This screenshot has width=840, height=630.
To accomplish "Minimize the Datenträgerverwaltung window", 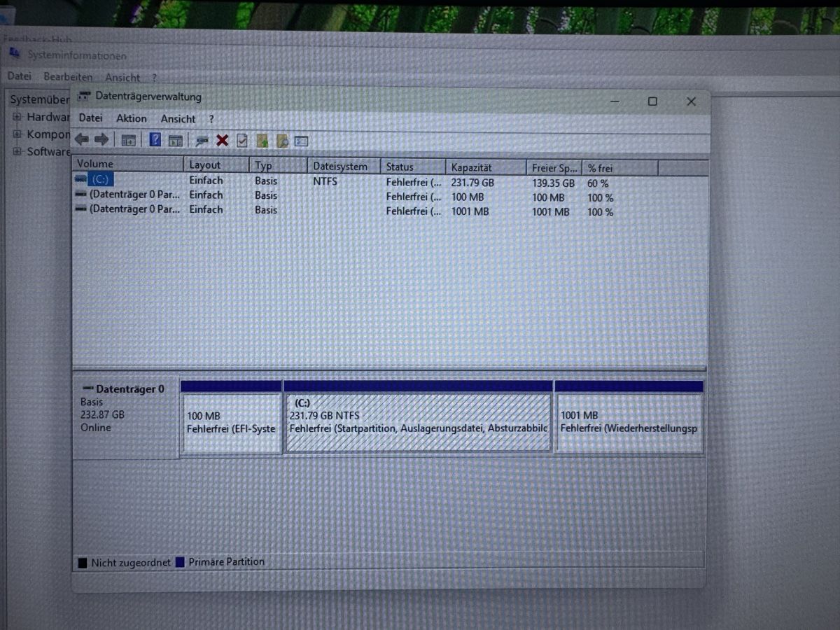I will (615, 101).
